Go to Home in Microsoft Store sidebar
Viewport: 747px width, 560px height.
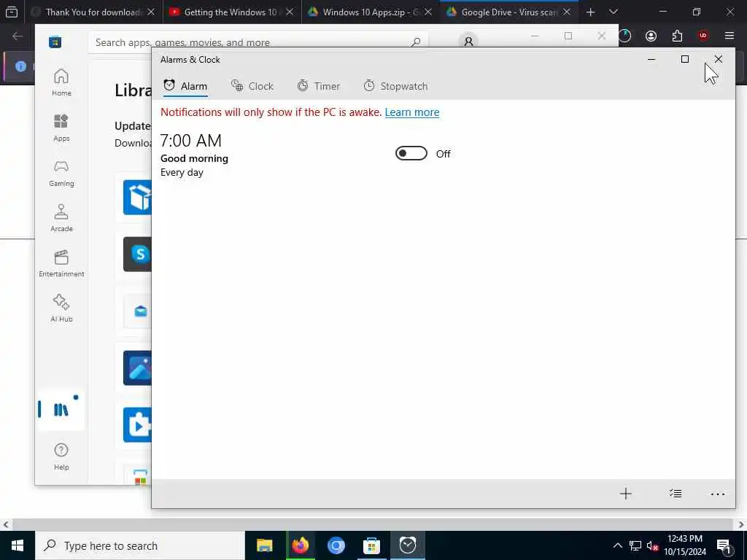click(x=61, y=82)
